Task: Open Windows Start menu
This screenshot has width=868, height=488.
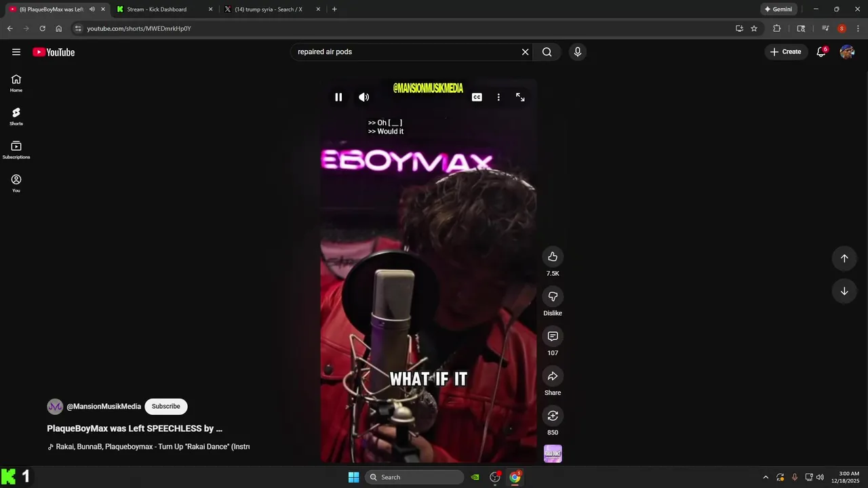Action: point(353,477)
